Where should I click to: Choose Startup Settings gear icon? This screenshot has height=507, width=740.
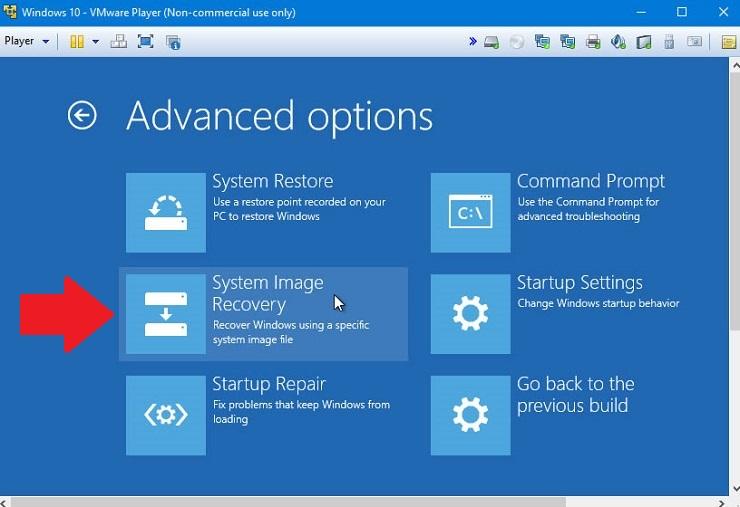click(x=470, y=313)
